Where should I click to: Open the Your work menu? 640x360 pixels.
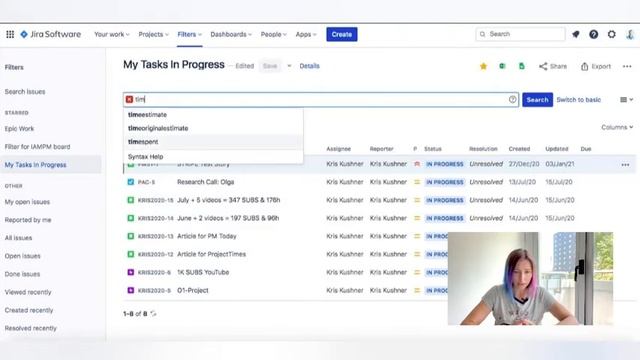click(111, 34)
